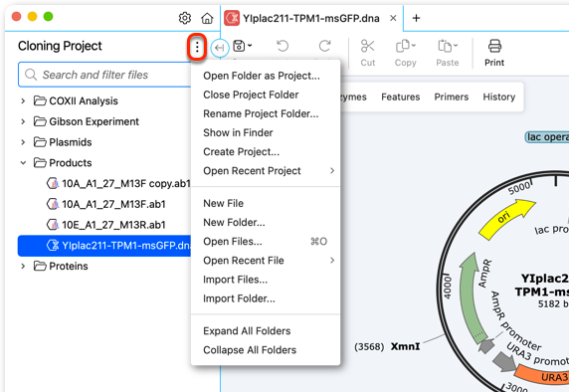This screenshot has width=569, height=392.
Task: Select file YIplac211-TPM1-msGFP.dna in tree
Action: click(104, 246)
